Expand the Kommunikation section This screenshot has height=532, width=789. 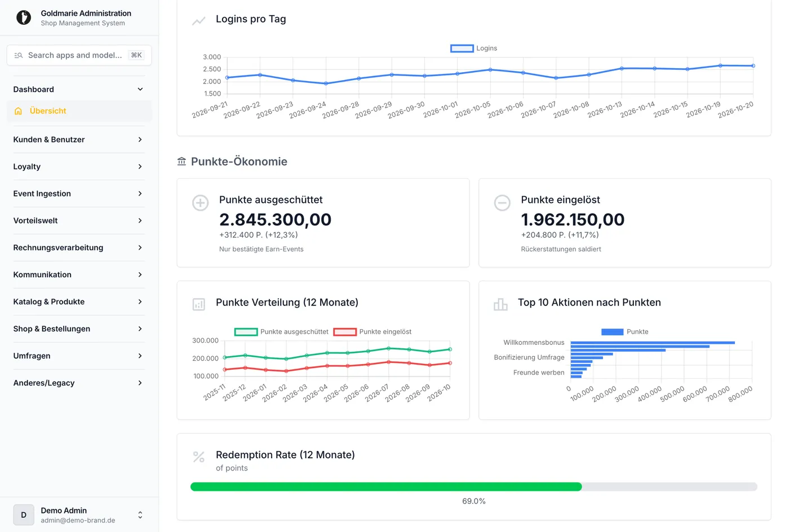coord(79,274)
